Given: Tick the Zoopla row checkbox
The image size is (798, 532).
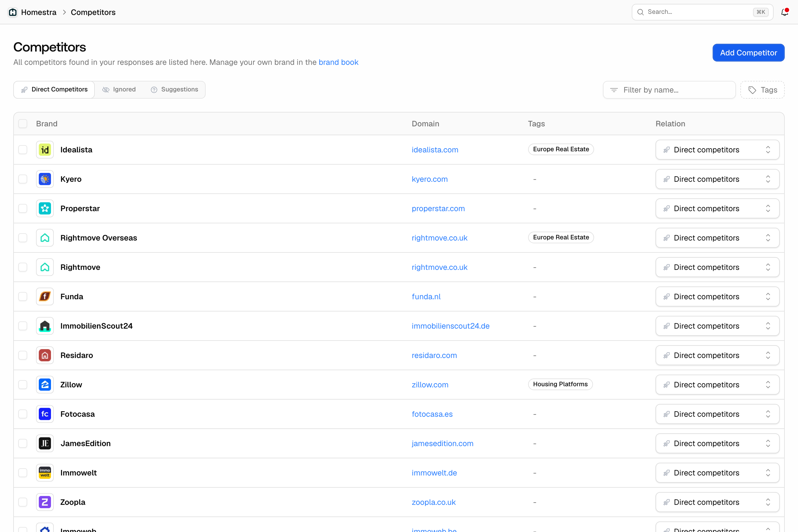Looking at the screenshot, I should click(x=23, y=502).
